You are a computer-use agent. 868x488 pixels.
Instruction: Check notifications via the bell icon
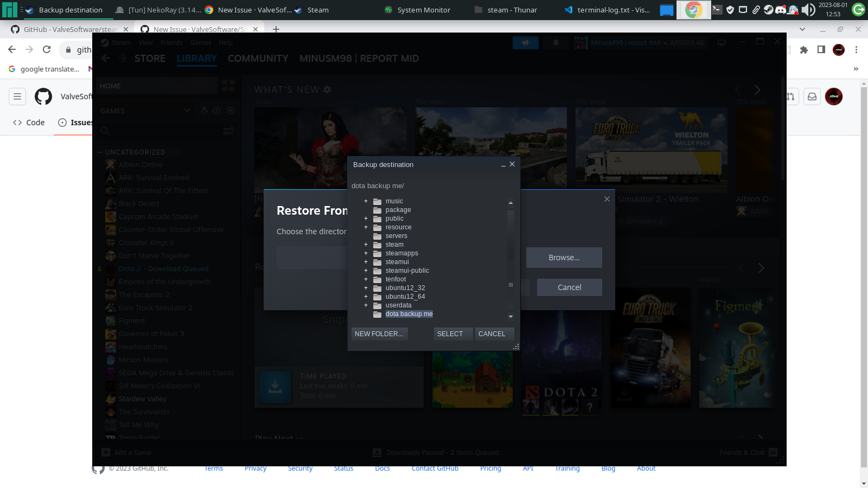click(x=556, y=42)
